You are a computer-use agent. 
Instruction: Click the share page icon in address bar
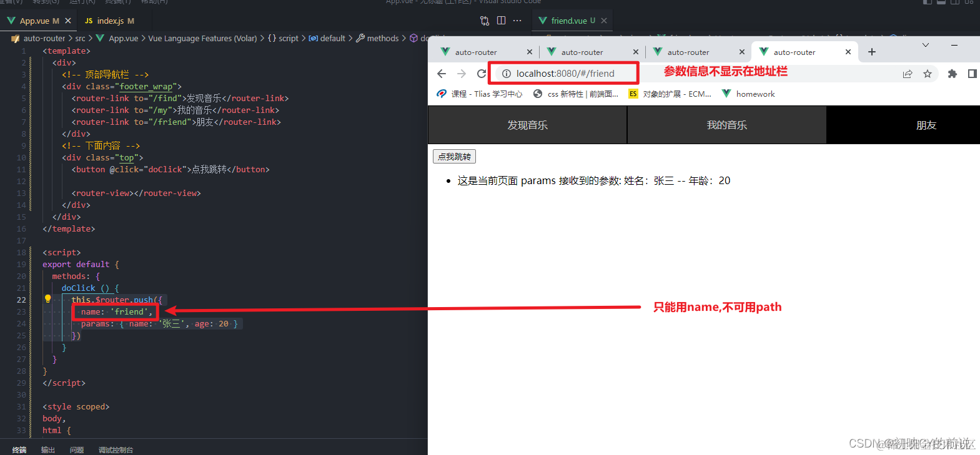coord(908,74)
